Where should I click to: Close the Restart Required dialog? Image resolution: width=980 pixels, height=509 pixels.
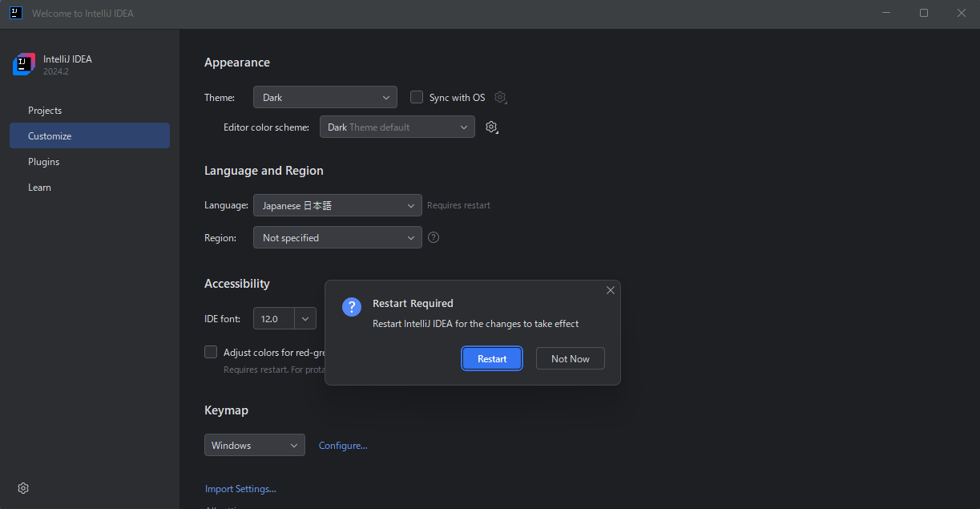click(x=611, y=290)
